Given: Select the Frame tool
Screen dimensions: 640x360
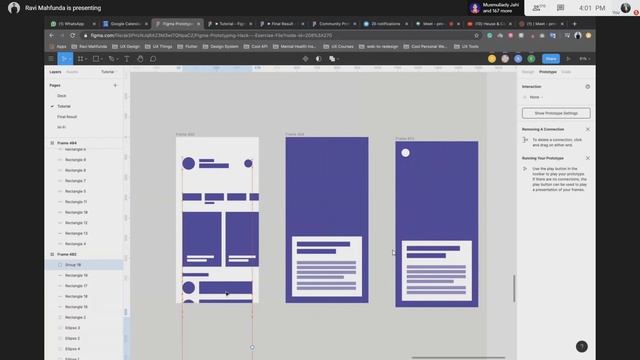Looking at the screenshot, I should coord(80,59).
